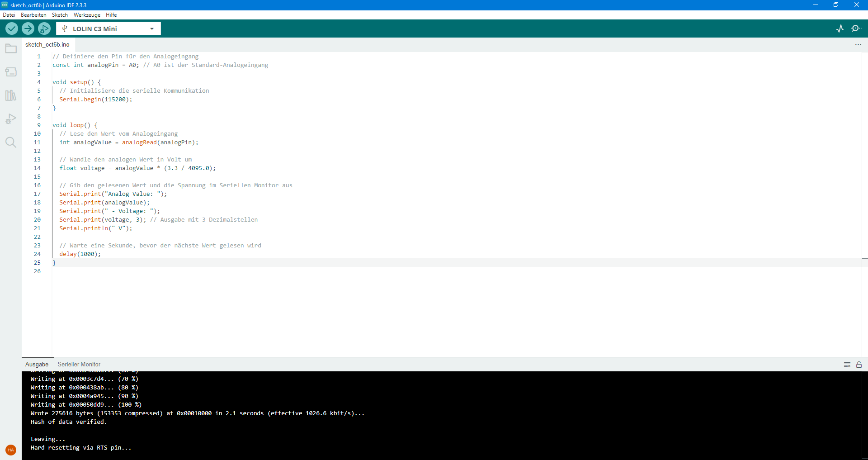Click the Upload sketch icon
Viewport: 868px width, 460px height.
point(28,28)
